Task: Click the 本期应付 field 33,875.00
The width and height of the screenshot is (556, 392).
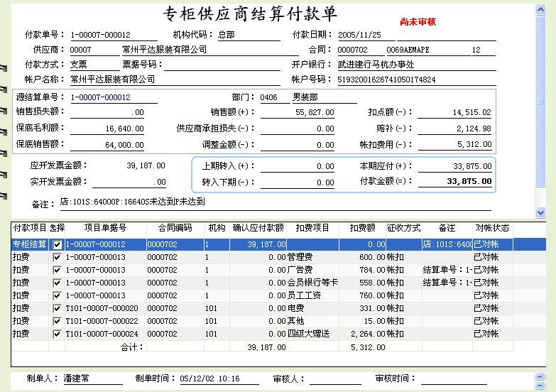Action: pos(454,166)
